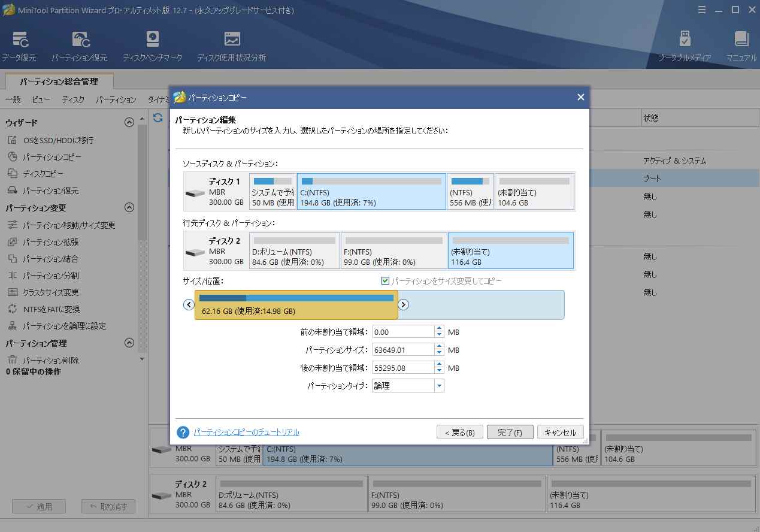Viewport: 760px width, 532px height.
Task: Select the パーティション総合管理 tab
Action: tap(59, 81)
